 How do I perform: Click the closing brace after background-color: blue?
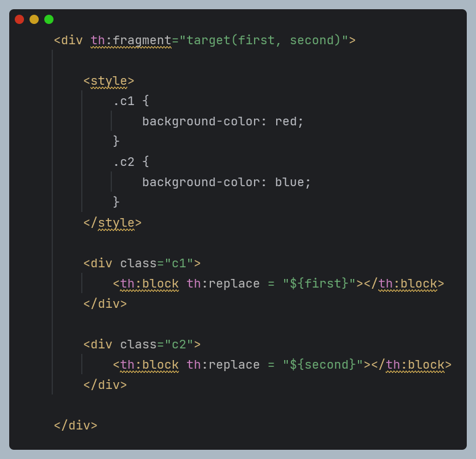click(116, 202)
